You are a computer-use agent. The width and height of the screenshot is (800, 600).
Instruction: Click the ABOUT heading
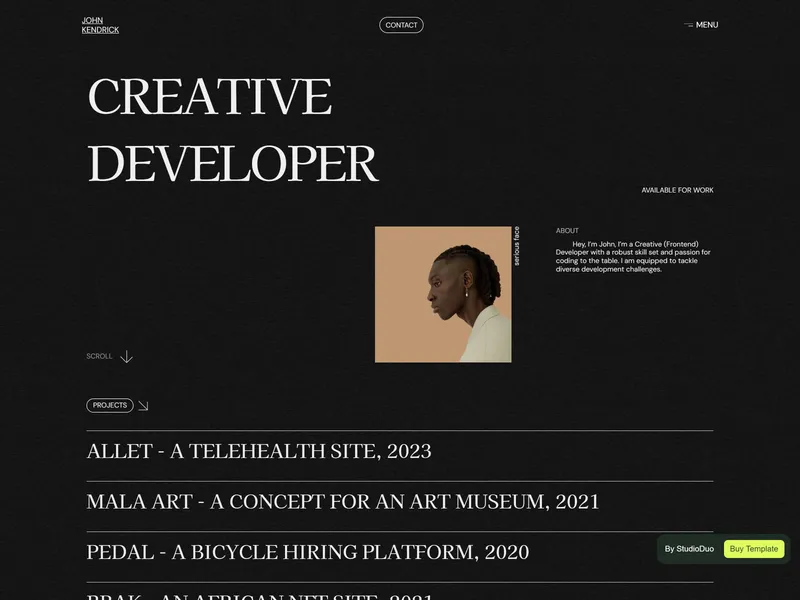pyautogui.click(x=567, y=231)
